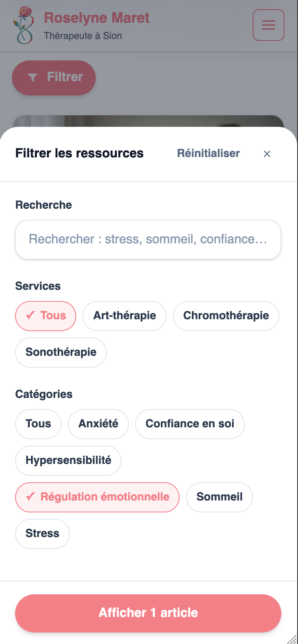Pick the Sommeil category chip
Image resolution: width=298 pixels, height=644 pixels.
point(219,497)
